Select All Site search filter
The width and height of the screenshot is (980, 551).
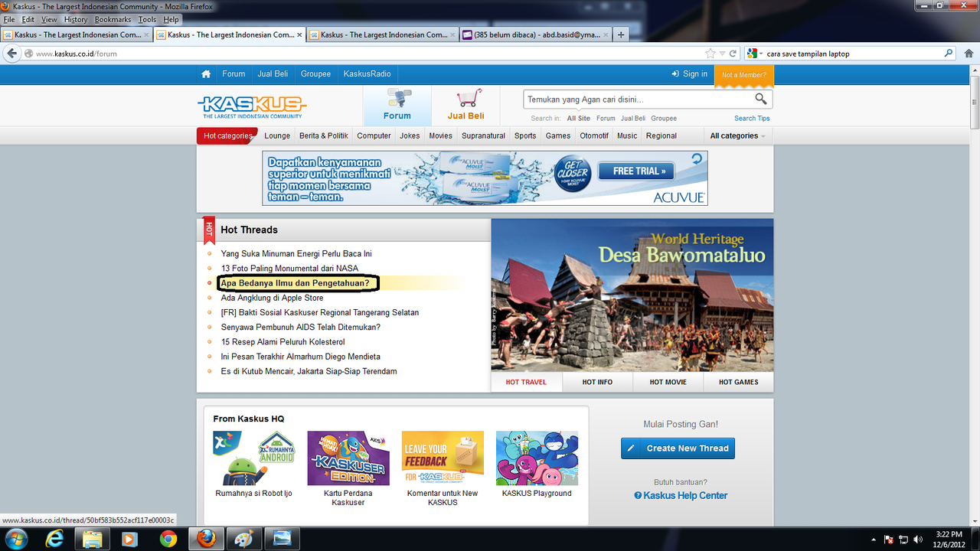pyautogui.click(x=579, y=119)
